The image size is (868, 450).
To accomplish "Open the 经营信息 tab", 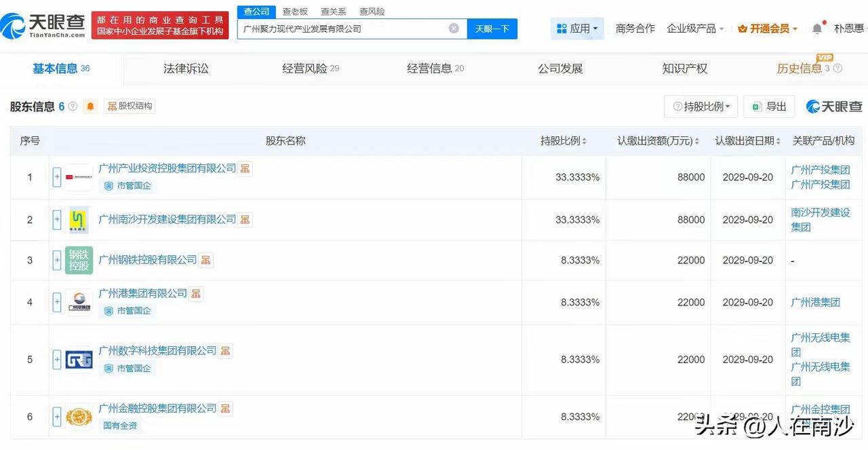I will (x=435, y=69).
